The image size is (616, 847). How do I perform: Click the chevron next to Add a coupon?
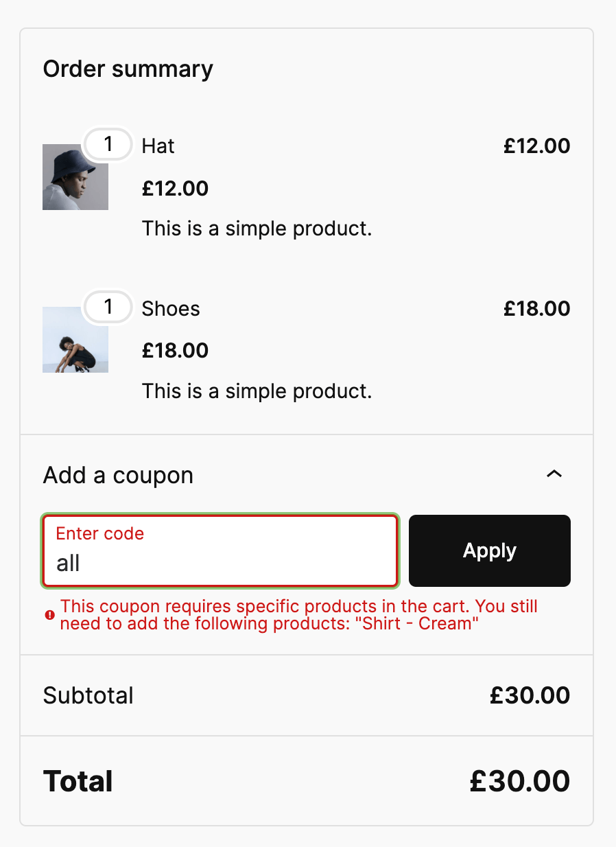point(555,474)
